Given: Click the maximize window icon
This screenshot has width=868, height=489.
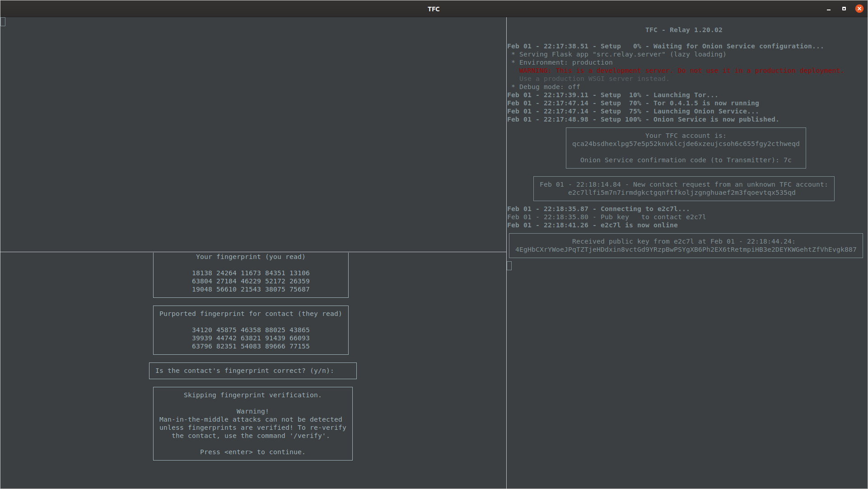Looking at the screenshot, I should coord(844,9).
